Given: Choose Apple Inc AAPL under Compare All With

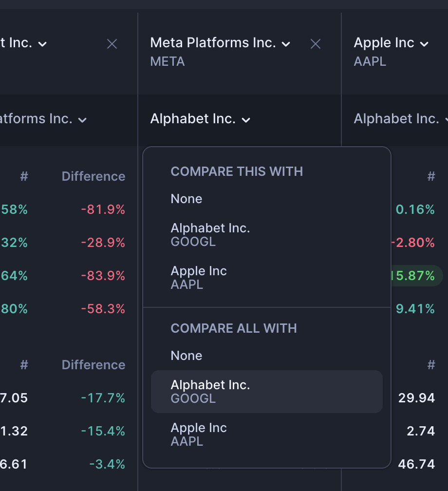Looking at the screenshot, I should (267, 434).
